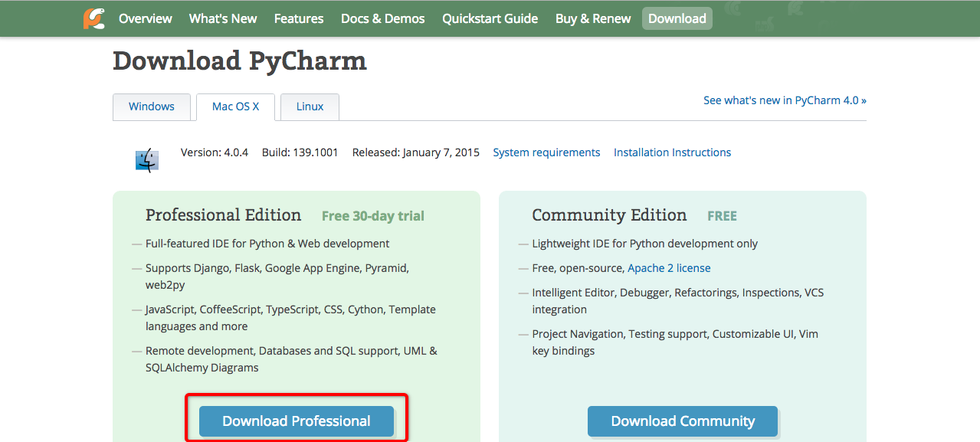The height and width of the screenshot is (442, 980).
Task: Navigate to Docs & Demos
Action: (382, 18)
